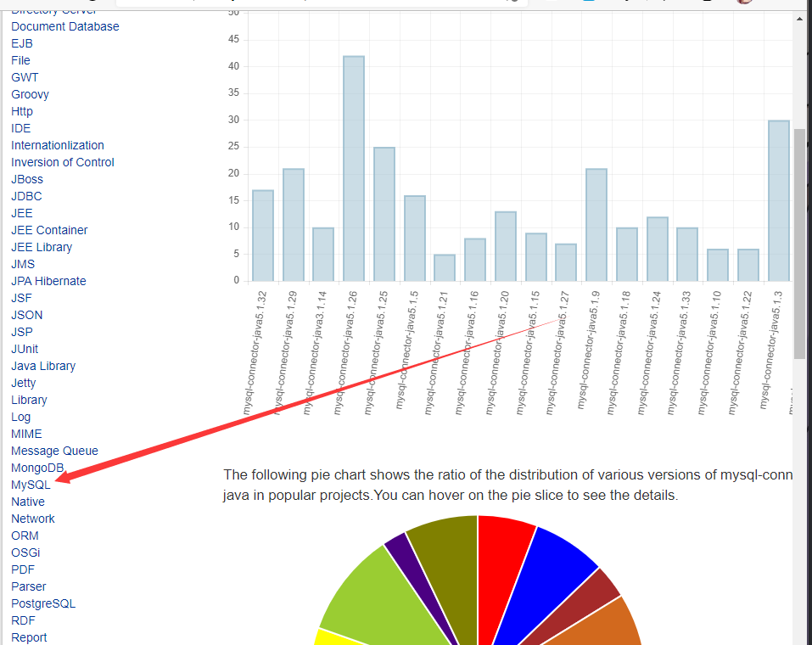Open the Parser category link

(x=29, y=587)
